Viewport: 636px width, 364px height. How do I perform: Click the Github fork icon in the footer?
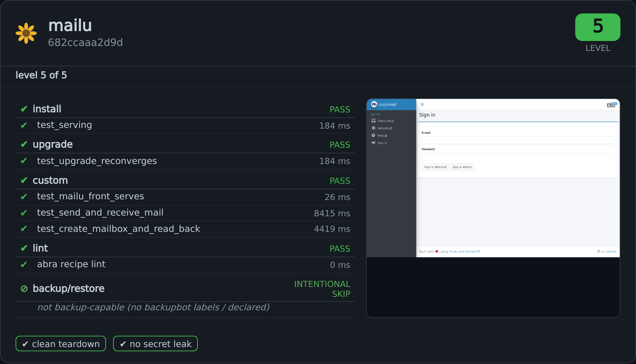click(x=599, y=252)
